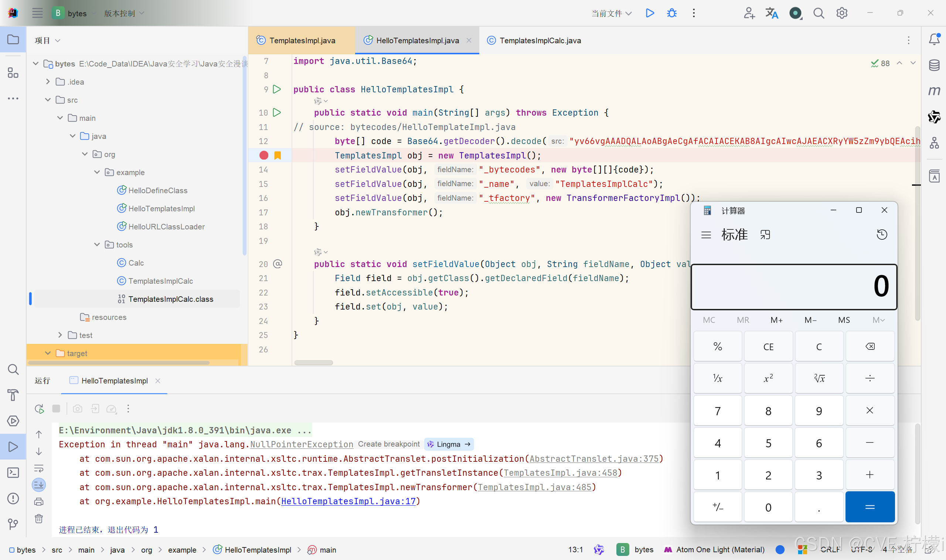946x560 pixels.
Task: Collapse the target folder
Action: (x=48, y=353)
